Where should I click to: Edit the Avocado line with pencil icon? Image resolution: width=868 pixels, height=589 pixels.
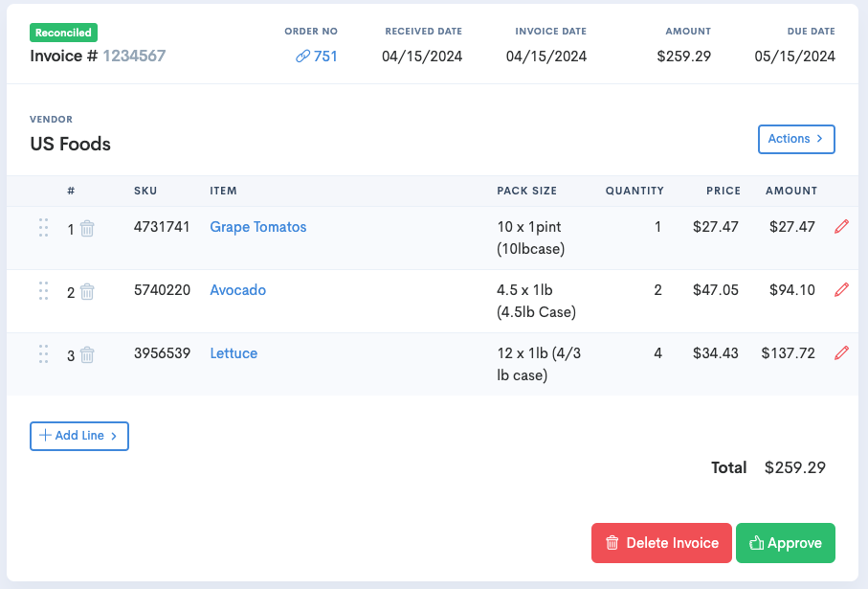point(841,290)
